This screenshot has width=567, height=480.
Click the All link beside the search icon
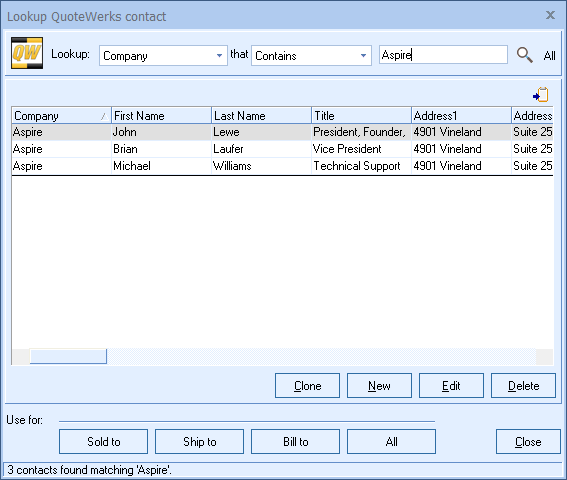[549, 56]
